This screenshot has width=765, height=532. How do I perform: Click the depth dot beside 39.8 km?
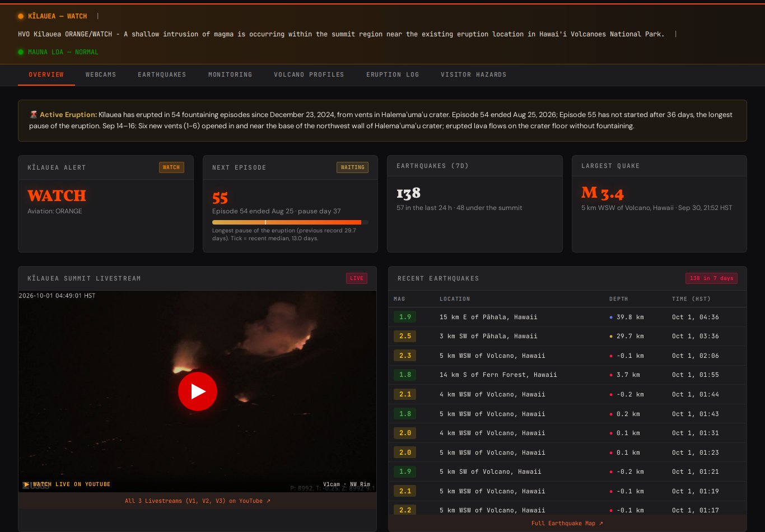coord(611,317)
